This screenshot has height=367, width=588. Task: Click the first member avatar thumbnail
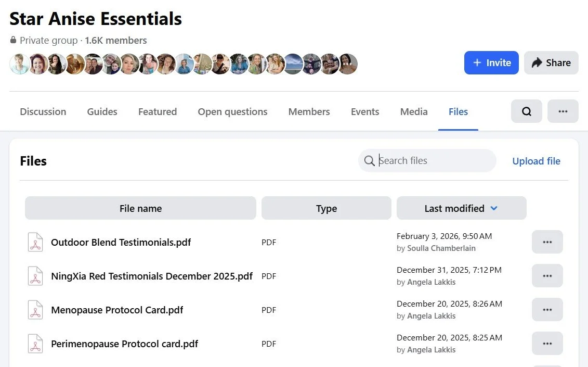click(x=19, y=64)
